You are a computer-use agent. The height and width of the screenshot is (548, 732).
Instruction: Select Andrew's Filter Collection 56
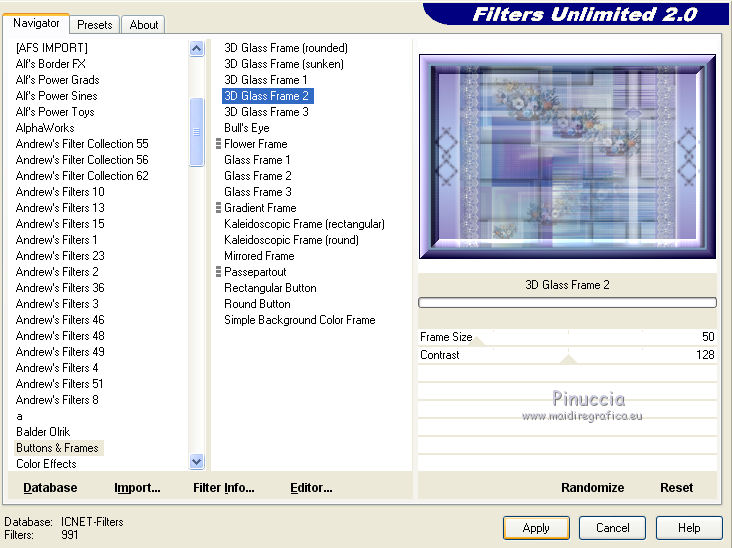pos(82,160)
